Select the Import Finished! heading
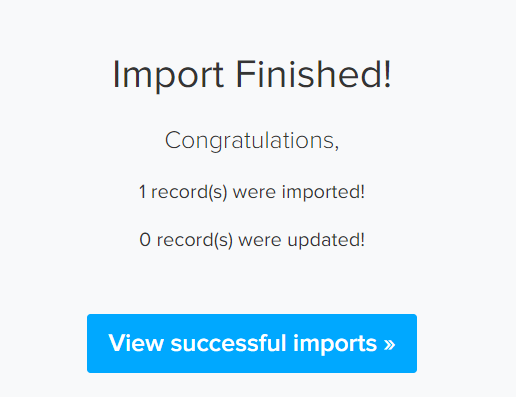516x397 pixels. (x=252, y=75)
